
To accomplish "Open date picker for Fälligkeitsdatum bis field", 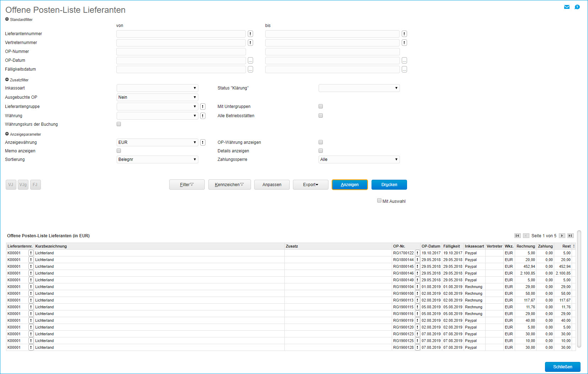I will click(x=404, y=69).
